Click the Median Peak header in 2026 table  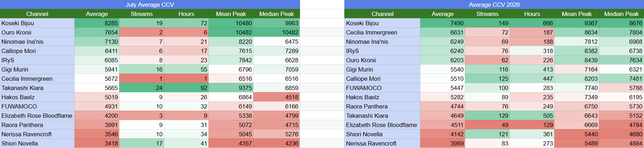click(621, 14)
